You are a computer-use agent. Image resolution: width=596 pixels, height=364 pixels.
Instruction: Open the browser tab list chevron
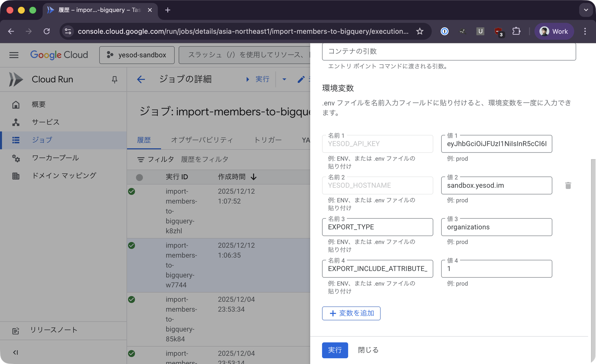pyautogui.click(x=586, y=10)
